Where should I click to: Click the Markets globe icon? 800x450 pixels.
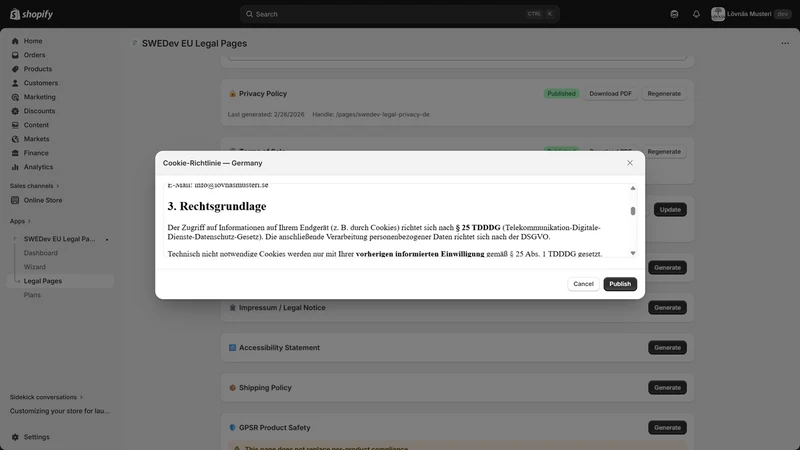coord(15,139)
